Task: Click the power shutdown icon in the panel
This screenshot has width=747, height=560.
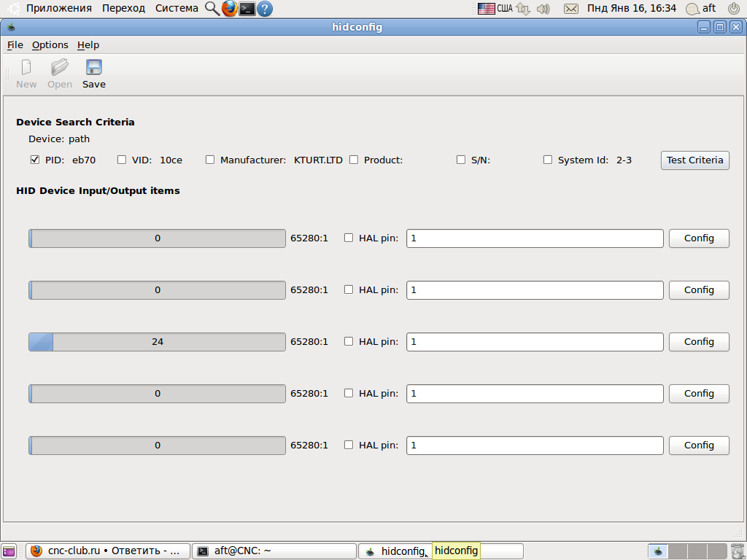Action: pyautogui.click(x=734, y=9)
